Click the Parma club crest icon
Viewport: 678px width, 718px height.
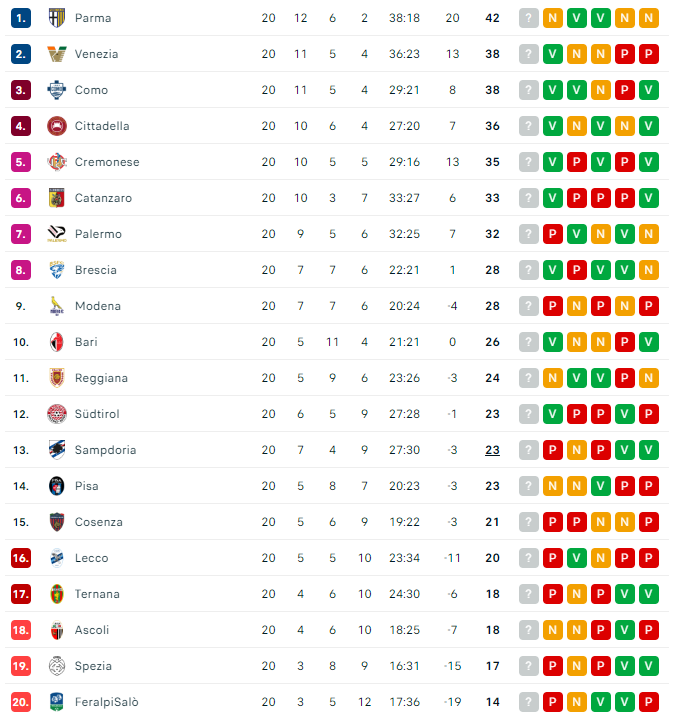[56, 18]
